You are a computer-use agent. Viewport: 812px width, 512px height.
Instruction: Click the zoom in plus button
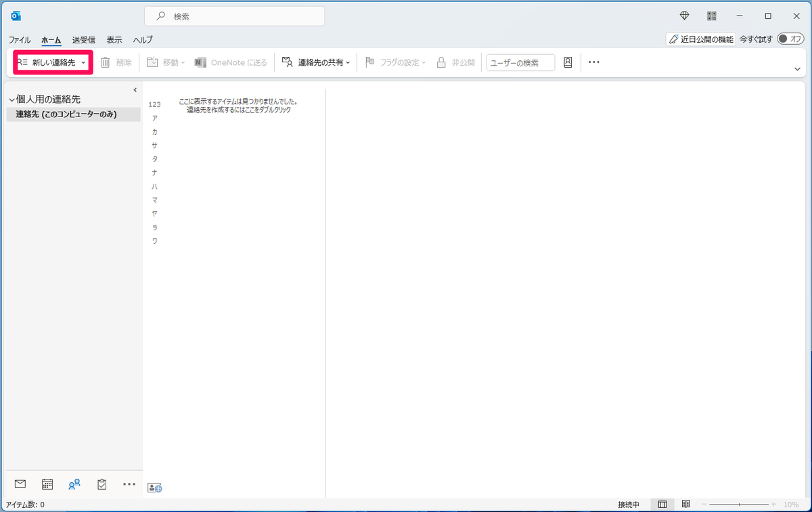774,505
